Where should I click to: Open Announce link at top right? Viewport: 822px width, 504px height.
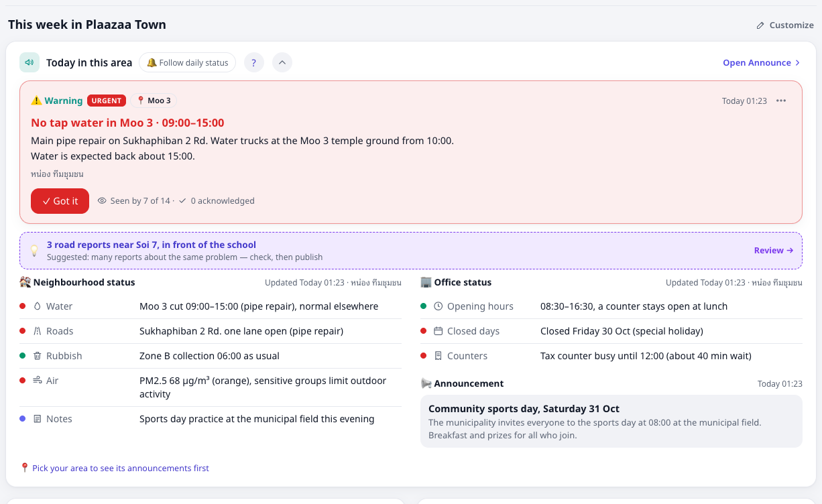point(762,62)
